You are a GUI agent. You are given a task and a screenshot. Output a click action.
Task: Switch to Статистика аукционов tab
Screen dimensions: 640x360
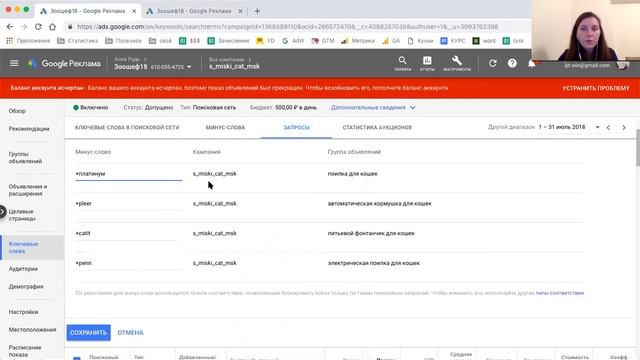click(x=377, y=127)
